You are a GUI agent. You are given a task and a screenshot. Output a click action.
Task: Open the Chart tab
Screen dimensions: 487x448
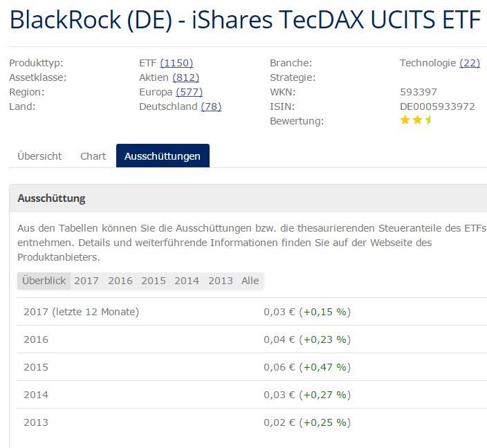pos(93,156)
